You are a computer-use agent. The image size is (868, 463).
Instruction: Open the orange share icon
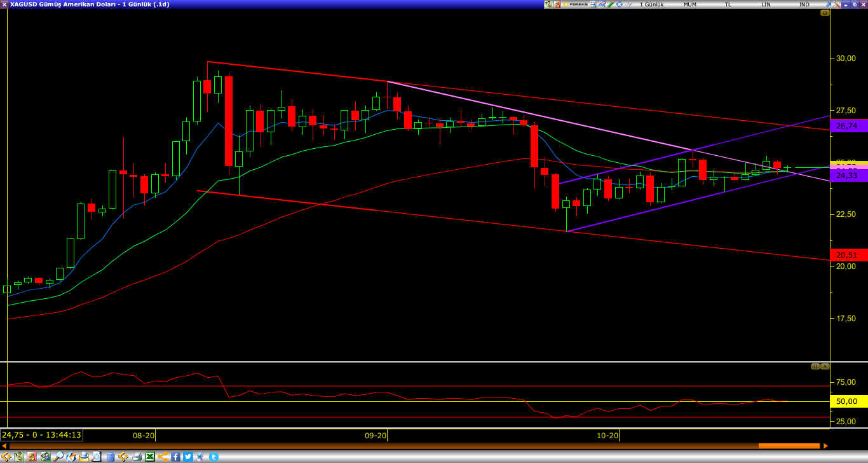[163, 457]
